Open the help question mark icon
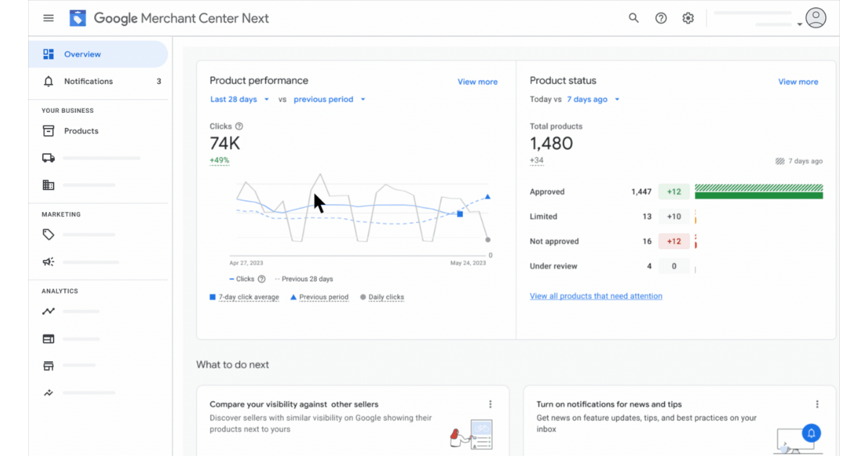 [660, 18]
